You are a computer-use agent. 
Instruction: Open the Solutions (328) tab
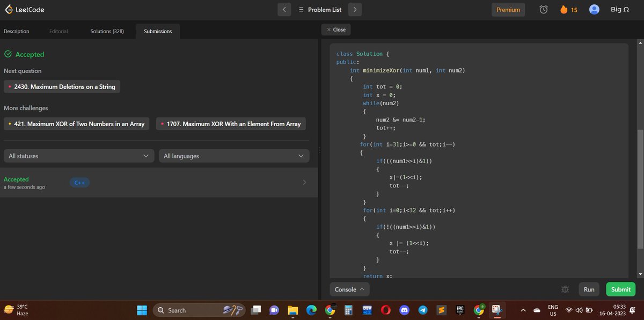tap(107, 31)
